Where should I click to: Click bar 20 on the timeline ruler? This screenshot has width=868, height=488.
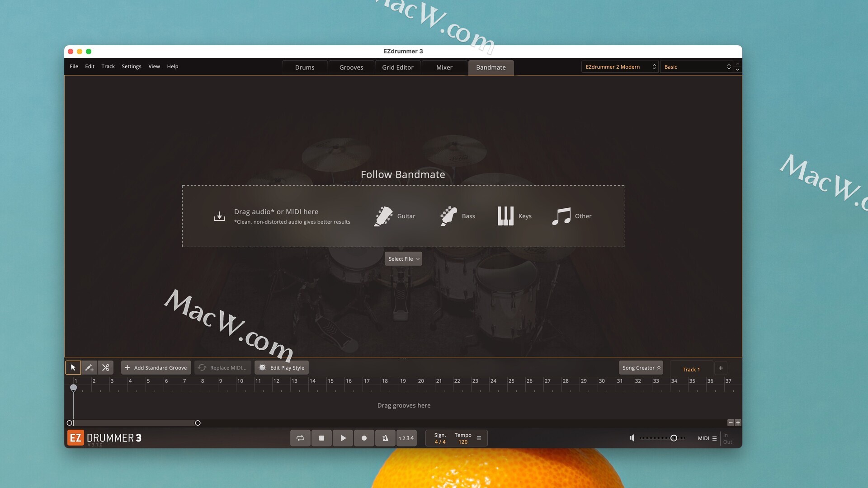point(421,381)
